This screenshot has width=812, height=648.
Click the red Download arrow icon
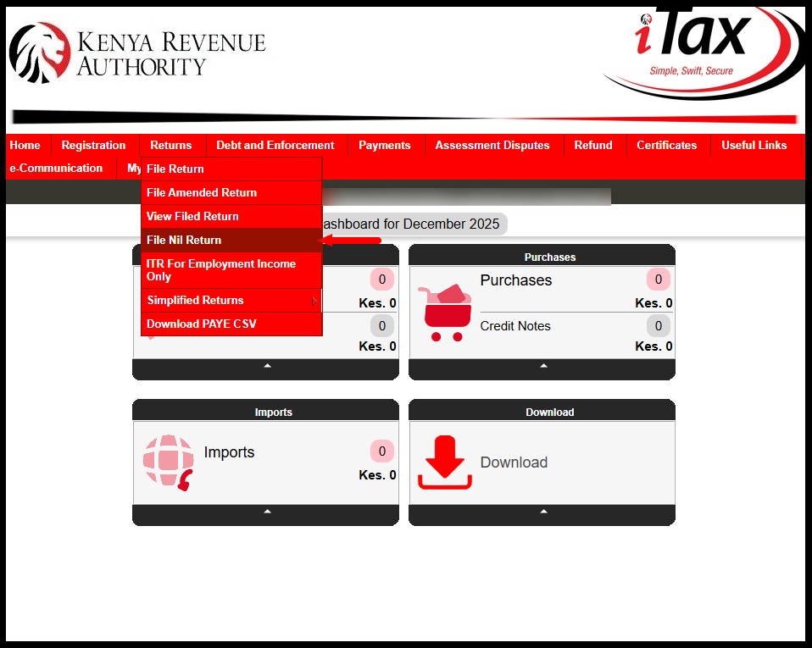point(444,463)
